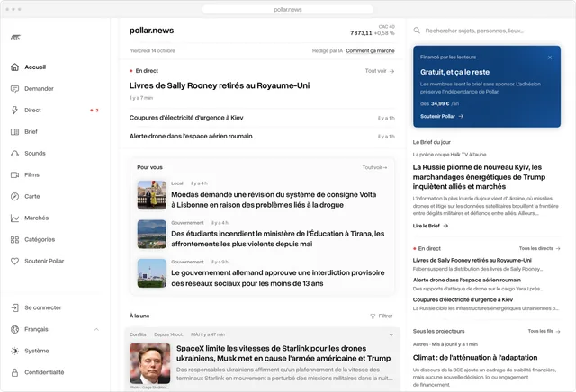Open Tous les directs link
576x392 pixels.
540,248
